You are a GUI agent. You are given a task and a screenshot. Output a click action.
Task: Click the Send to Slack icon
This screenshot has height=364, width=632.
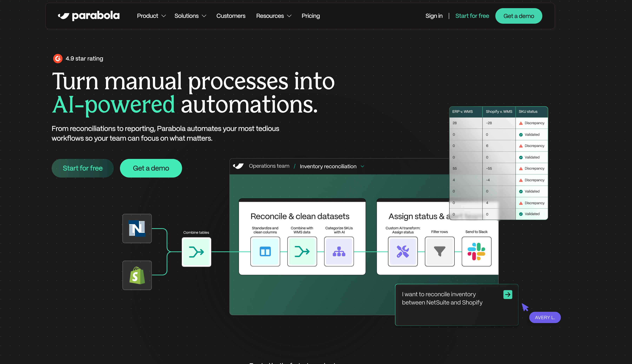477,251
